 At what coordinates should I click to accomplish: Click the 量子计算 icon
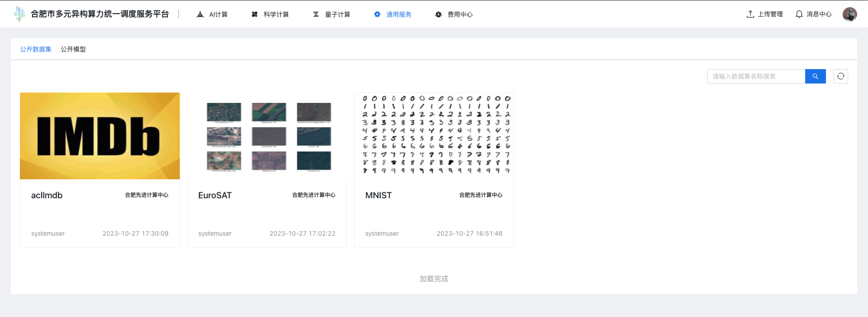(316, 14)
